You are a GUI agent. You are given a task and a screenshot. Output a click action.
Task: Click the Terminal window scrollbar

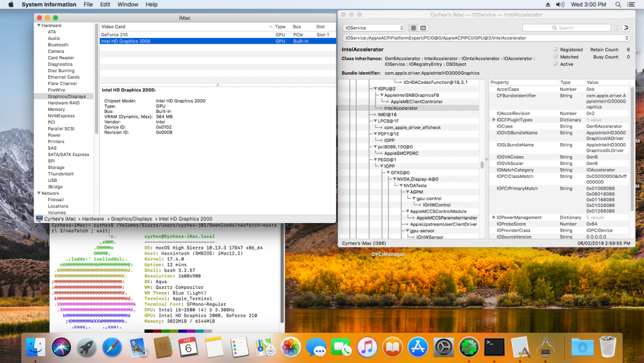tap(282, 273)
